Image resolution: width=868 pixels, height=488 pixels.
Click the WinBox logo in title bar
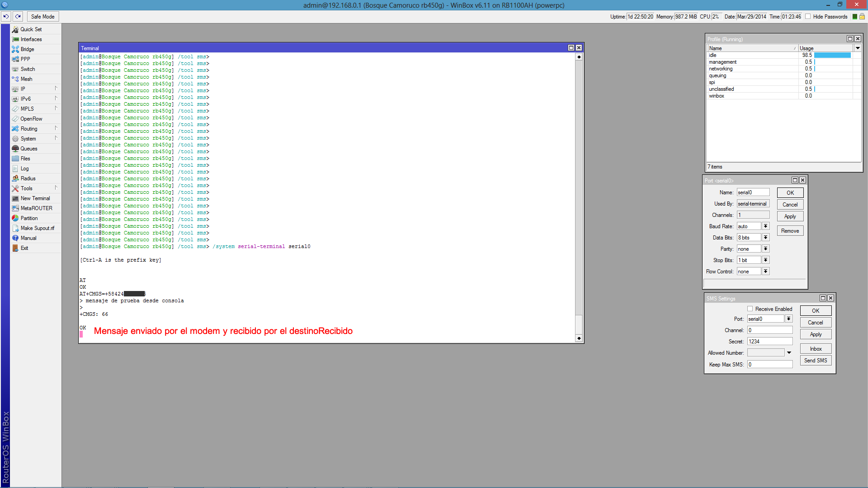pyautogui.click(x=5, y=5)
